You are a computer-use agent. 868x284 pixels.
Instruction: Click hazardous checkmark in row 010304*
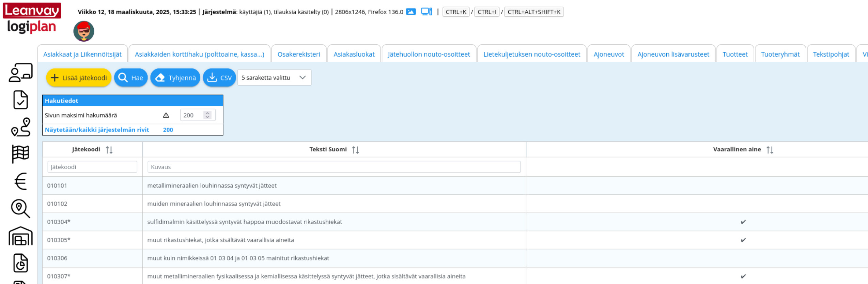(x=743, y=222)
